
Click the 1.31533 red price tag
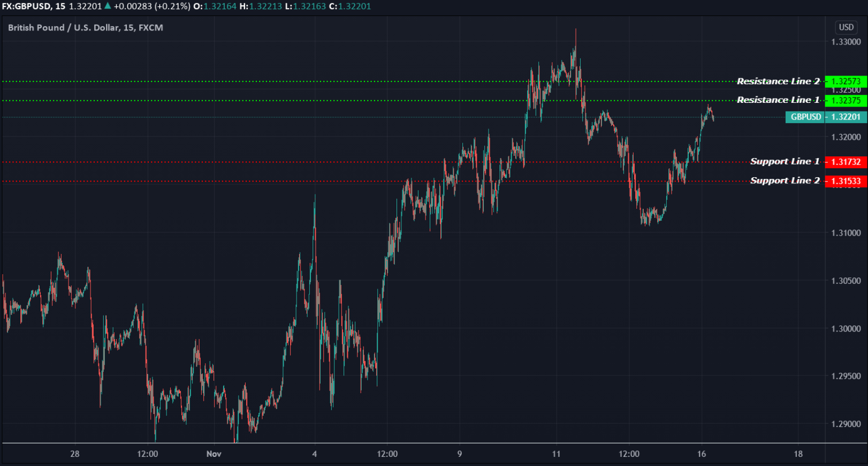pos(846,181)
